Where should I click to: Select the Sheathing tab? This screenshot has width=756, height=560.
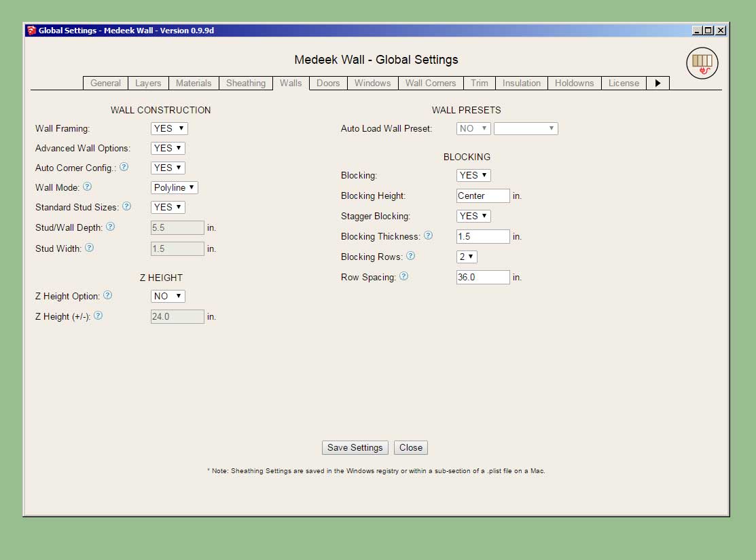(246, 83)
